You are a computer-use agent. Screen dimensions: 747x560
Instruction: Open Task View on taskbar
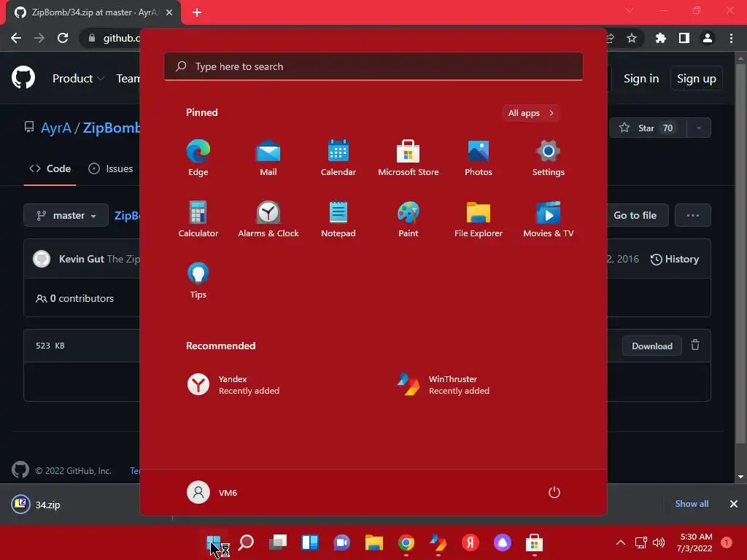(278, 542)
